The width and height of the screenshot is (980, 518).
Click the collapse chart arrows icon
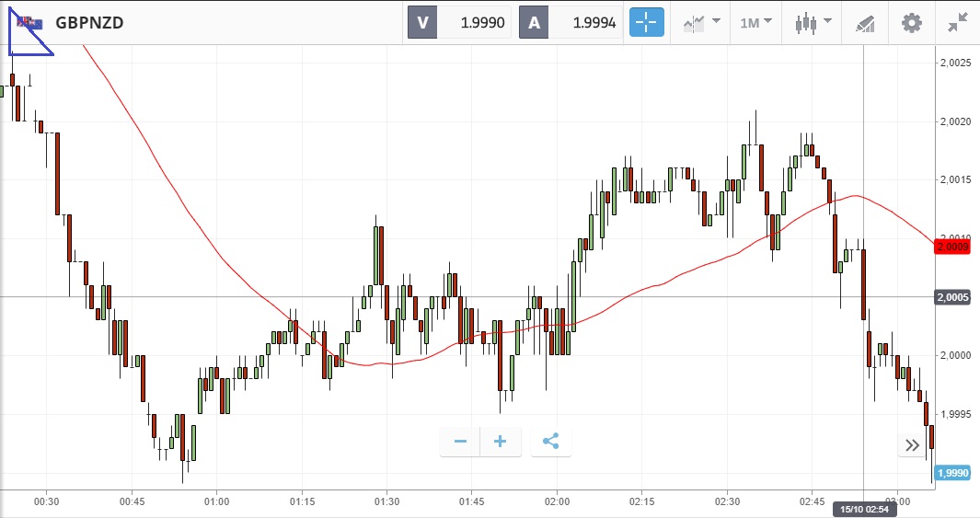point(958,22)
